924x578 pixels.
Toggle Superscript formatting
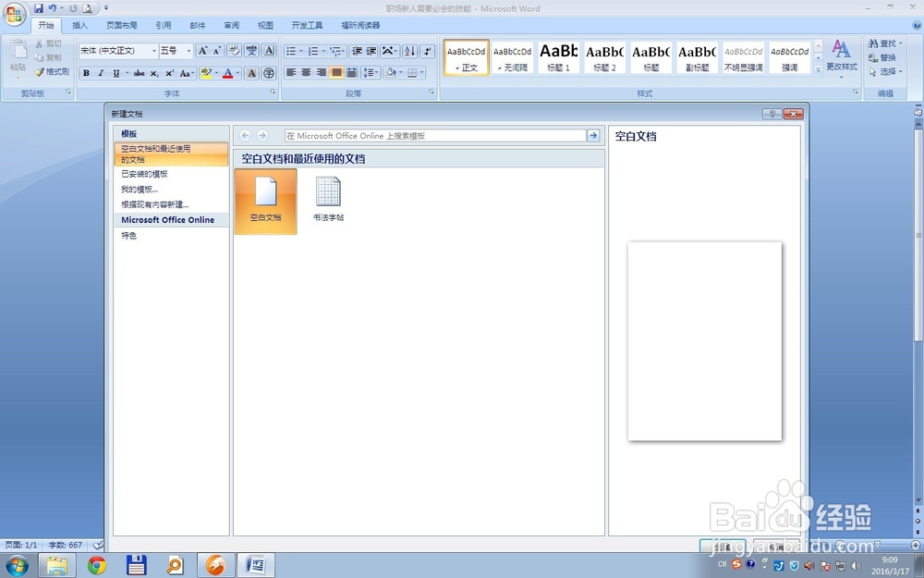[x=169, y=73]
